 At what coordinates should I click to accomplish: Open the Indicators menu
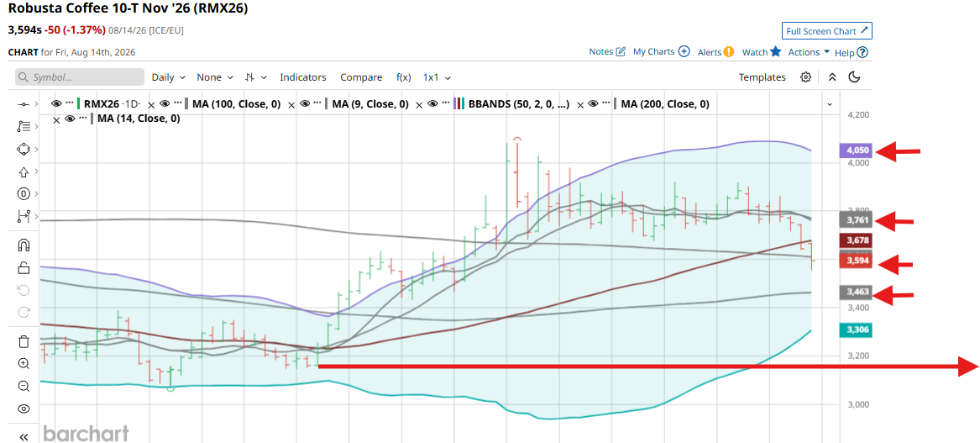coord(303,77)
